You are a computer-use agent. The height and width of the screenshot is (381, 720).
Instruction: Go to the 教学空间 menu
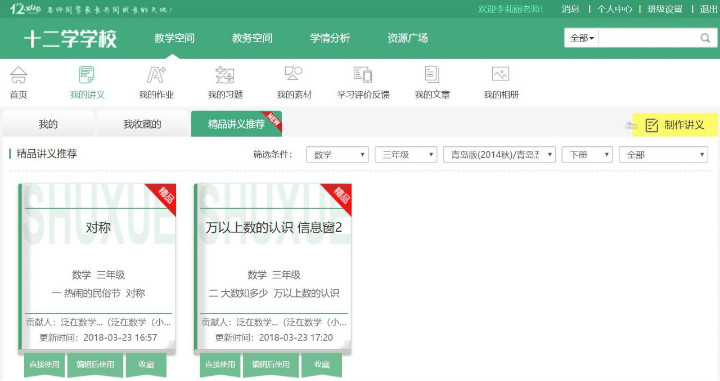click(174, 38)
